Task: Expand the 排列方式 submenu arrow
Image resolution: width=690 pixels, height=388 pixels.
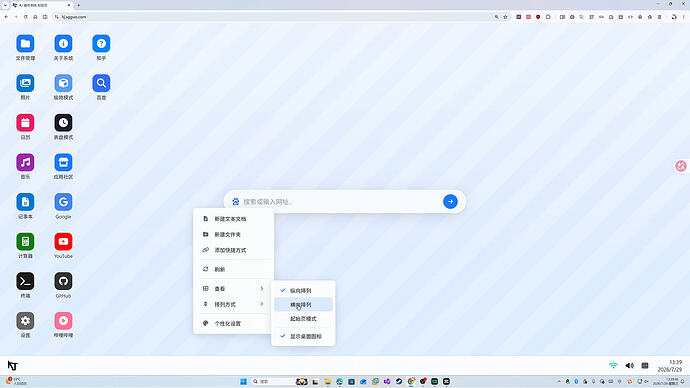Action: point(262,304)
